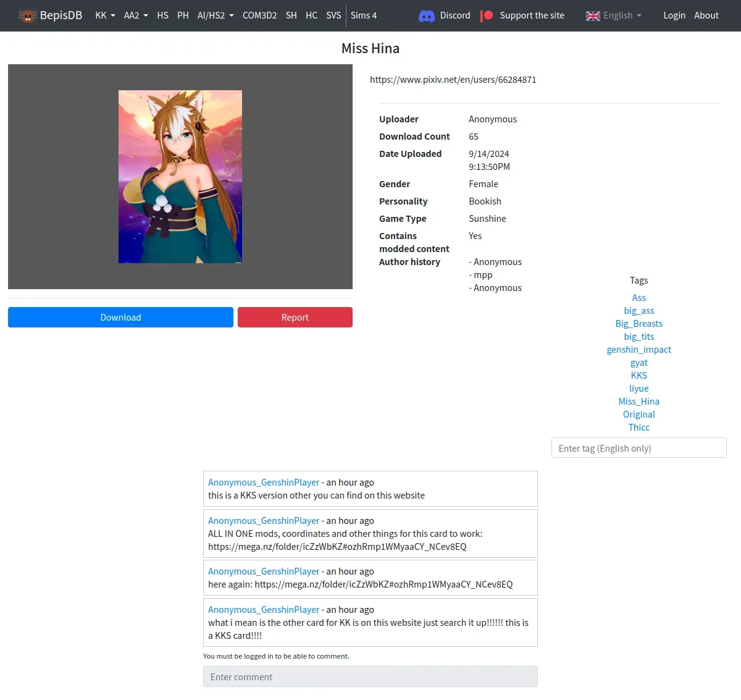Viewport: 741px width, 700px height.
Task: Expand the KK dropdown menu
Action: [x=106, y=15]
